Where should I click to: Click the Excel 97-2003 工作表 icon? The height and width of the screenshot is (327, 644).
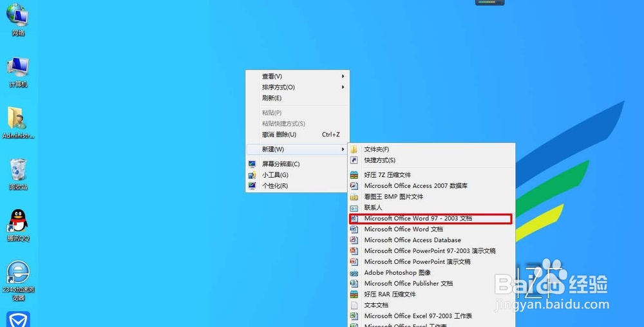pyautogui.click(x=354, y=316)
